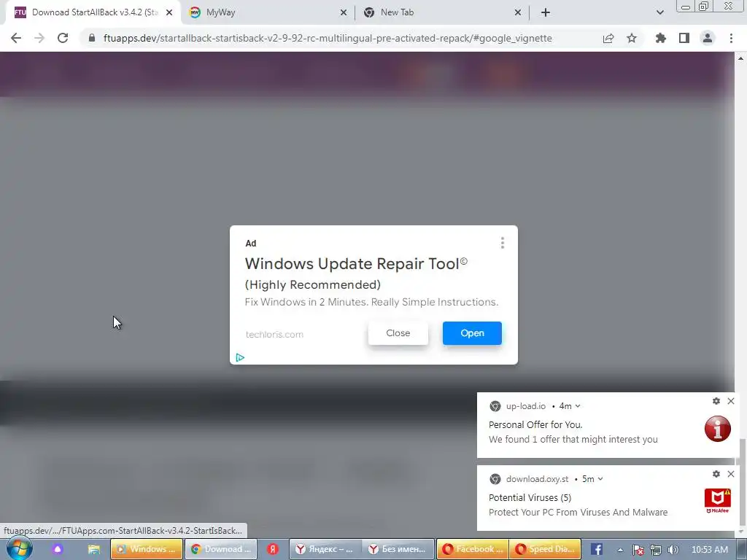Open the Speed Dial Opera taskbar button
Screen dimensions: 747x560
(x=545, y=549)
